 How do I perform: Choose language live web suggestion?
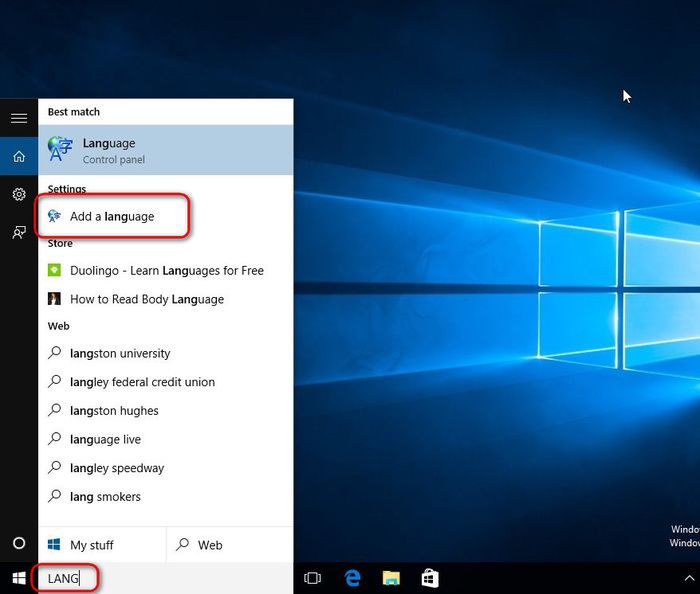coord(105,439)
